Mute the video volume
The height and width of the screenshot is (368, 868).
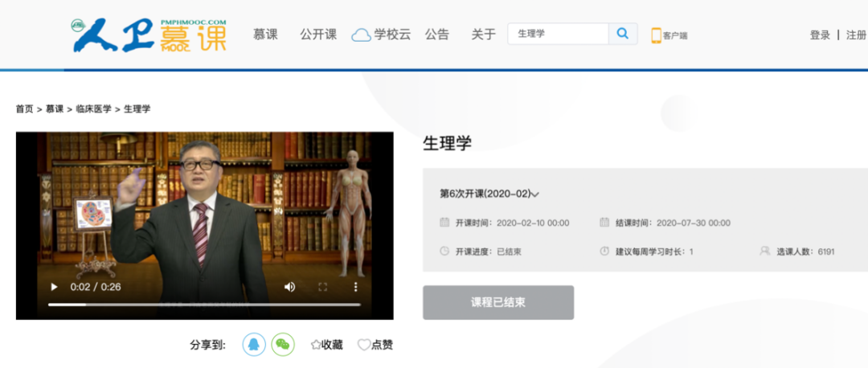point(289,287)
